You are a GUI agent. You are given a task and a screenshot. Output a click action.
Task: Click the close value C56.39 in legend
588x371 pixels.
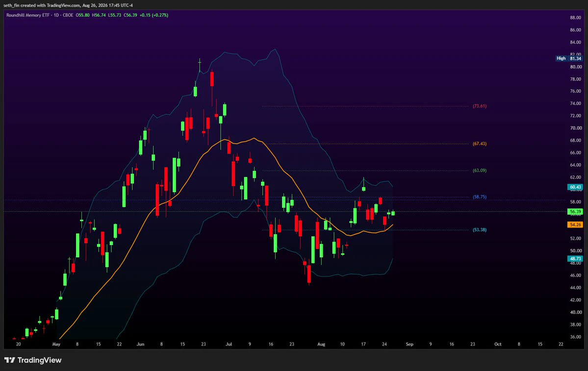(130, 15)
